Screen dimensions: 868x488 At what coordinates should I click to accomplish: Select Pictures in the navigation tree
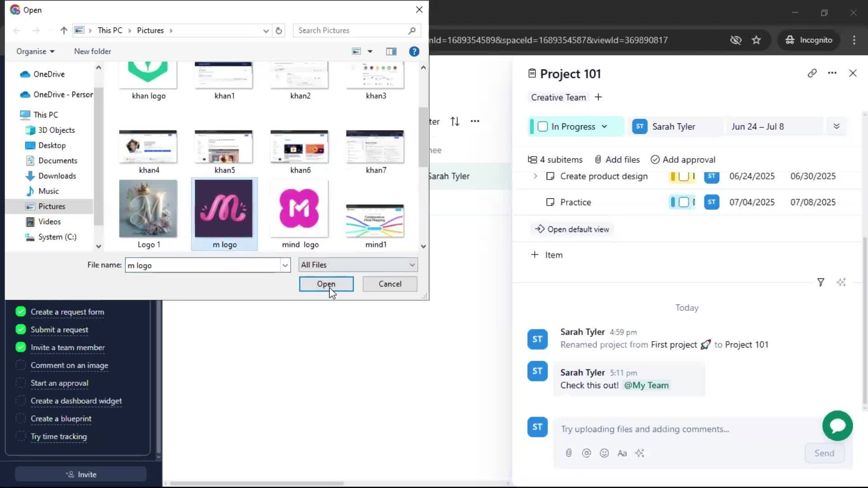tap(52, 206)
